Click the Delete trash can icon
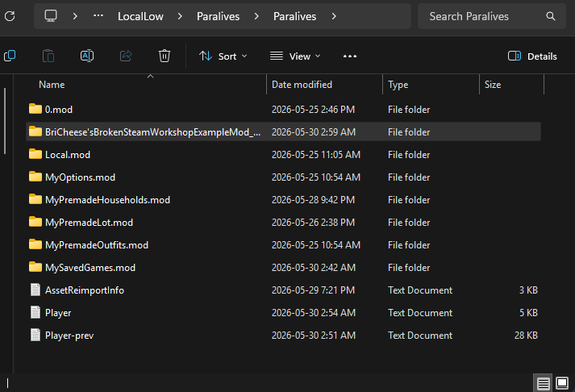 pos(165,56)
